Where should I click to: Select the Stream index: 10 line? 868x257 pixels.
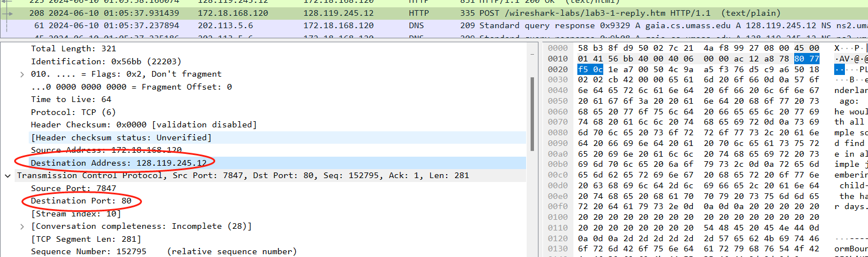pos(75,214)
